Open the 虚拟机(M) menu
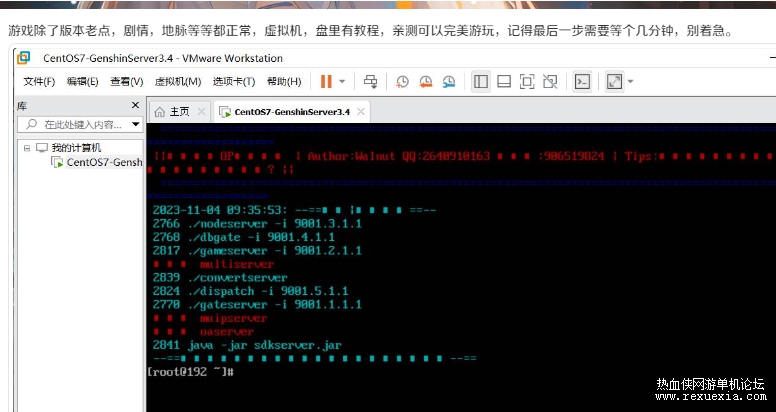Viewport: 776px width, 412px height. click(178, 81)
